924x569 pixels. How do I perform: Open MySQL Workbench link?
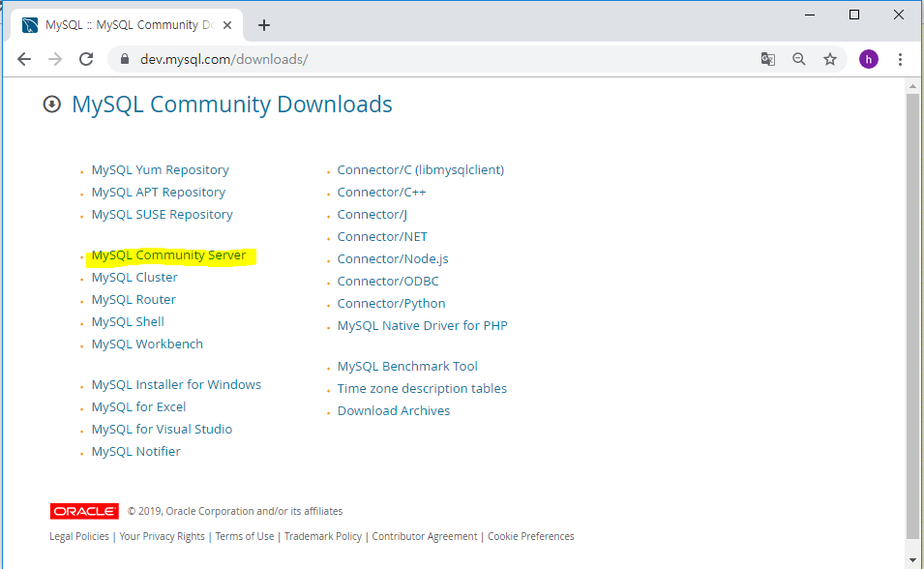[147, 344]
